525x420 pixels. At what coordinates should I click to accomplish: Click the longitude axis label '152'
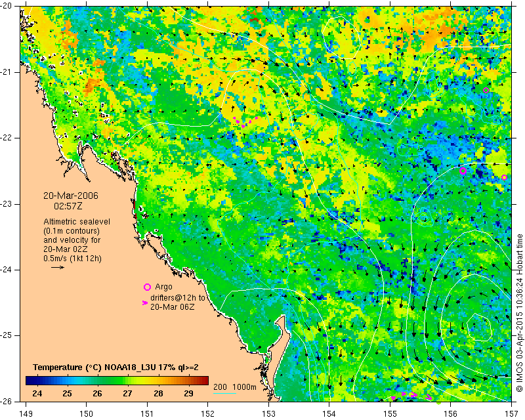pyautogui.click(x=207, y=413)
